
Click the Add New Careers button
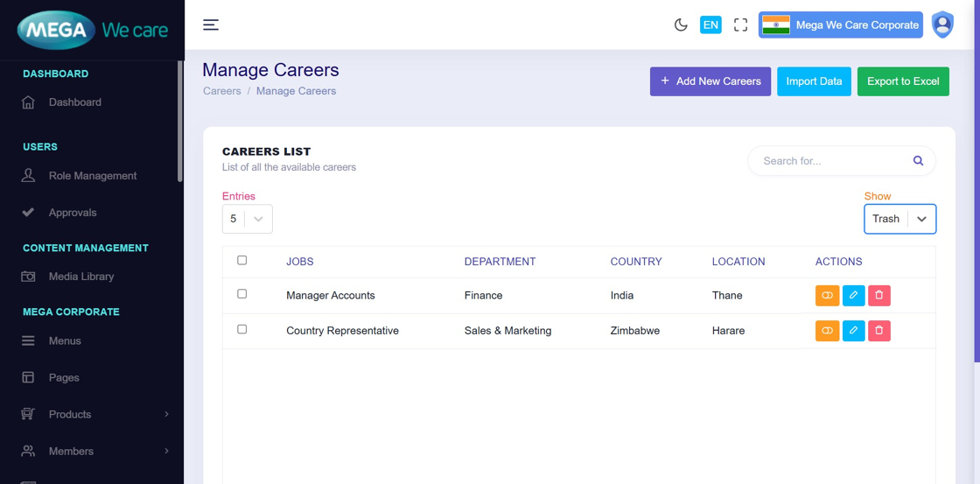pos(710,81)
